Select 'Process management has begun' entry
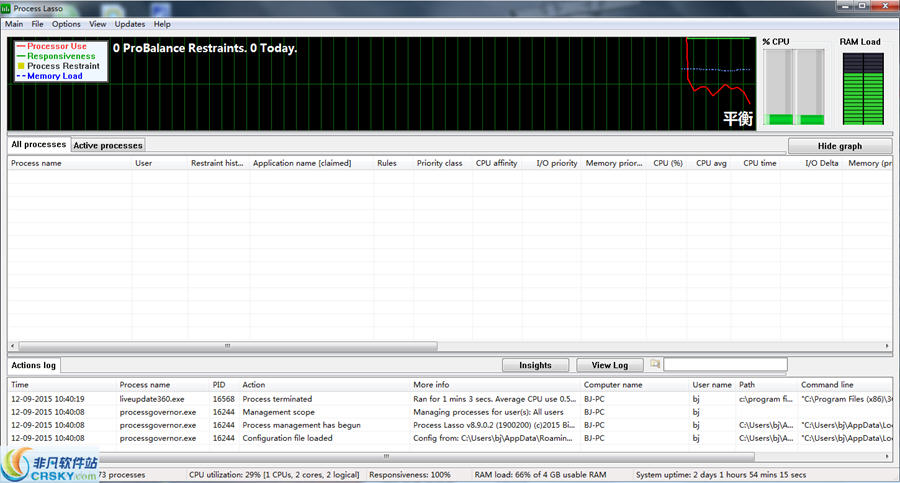 coord(301,425)
